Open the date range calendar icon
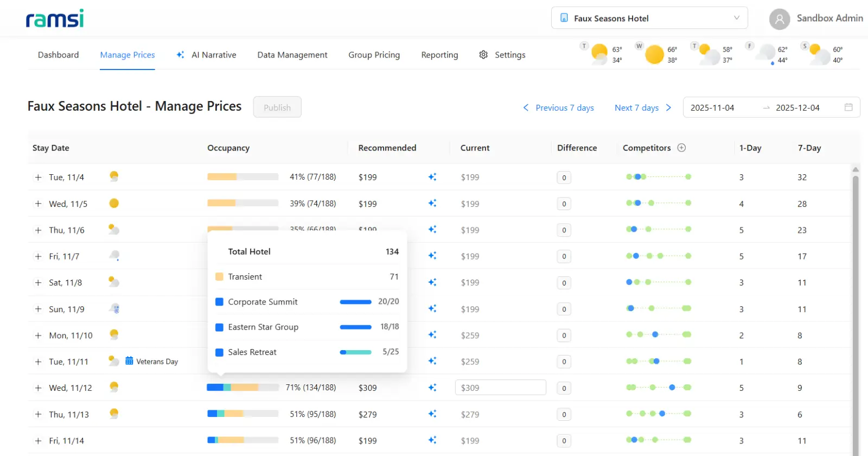 click(x=848, y=107)
